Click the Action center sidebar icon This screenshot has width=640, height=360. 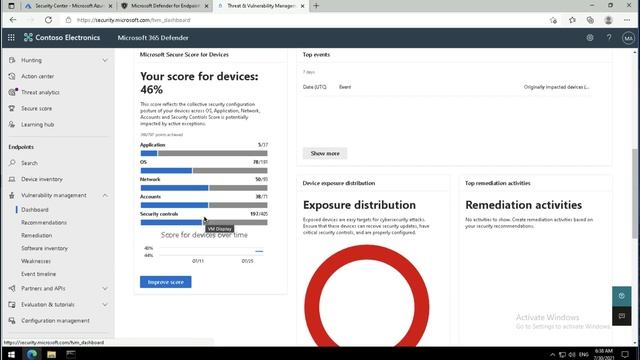12,76
